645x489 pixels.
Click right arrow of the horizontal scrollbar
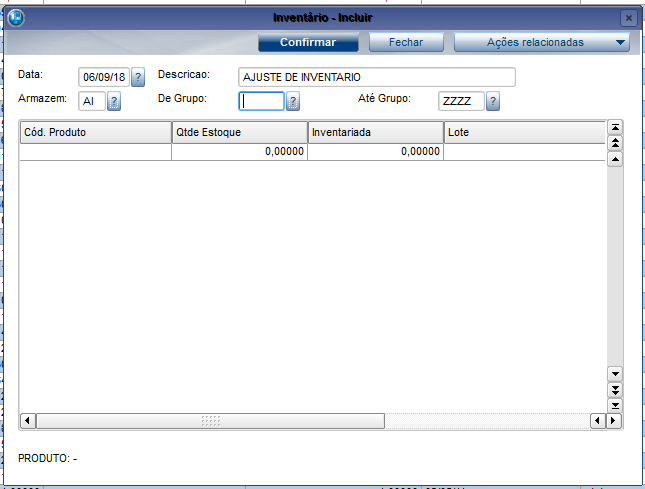(613, 421)
